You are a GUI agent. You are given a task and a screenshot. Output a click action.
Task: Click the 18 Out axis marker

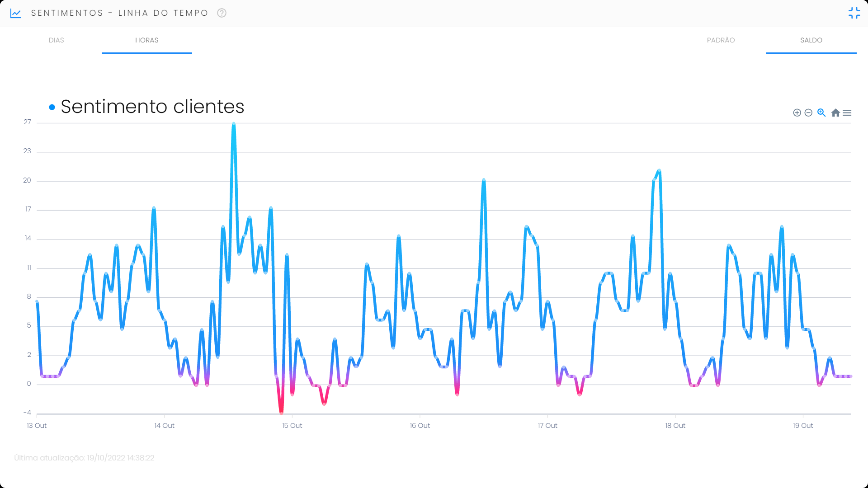click(675, 426)
